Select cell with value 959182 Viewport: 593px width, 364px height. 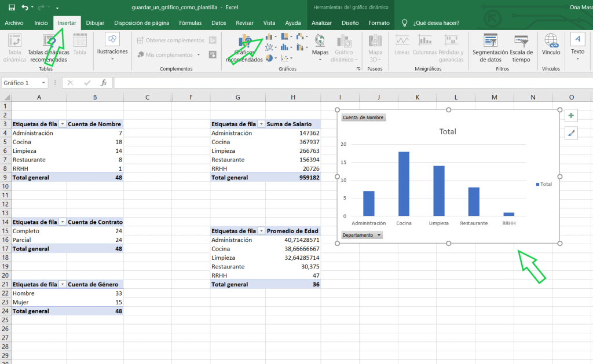pyautogui.click(x=293, y=178)
